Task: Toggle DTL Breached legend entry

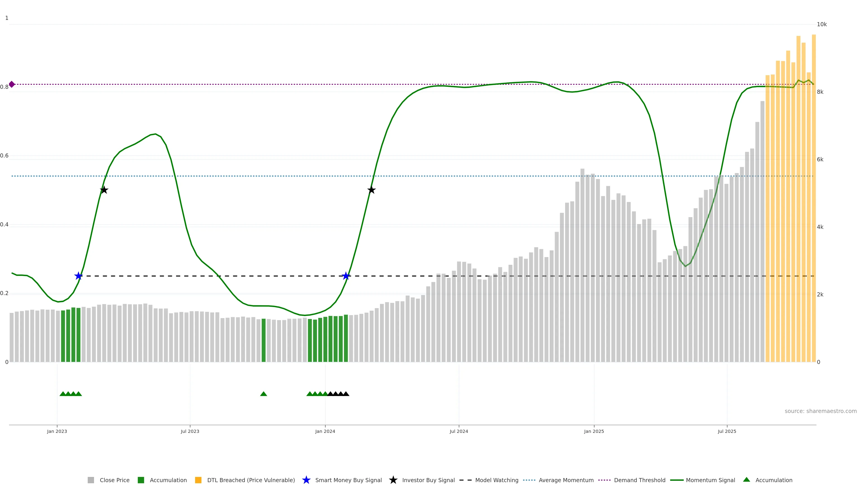Action: (251, 480)
